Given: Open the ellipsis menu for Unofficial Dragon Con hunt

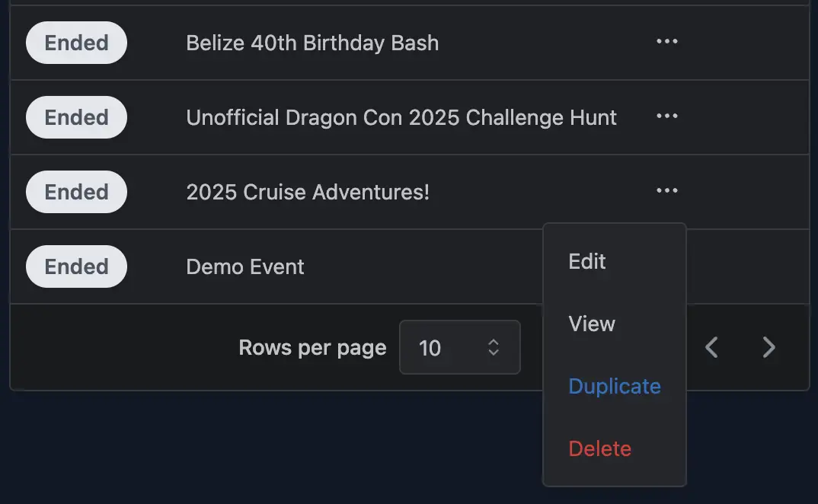Looking at the screenshot, I should coord(666,116).
